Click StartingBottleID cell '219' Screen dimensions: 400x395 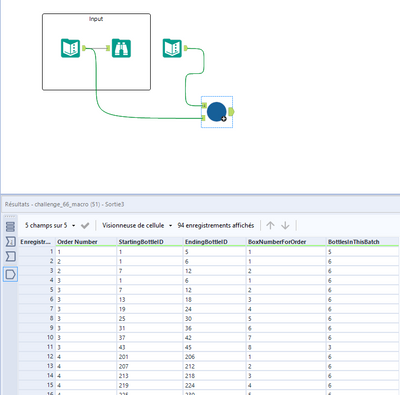[150, 385]
